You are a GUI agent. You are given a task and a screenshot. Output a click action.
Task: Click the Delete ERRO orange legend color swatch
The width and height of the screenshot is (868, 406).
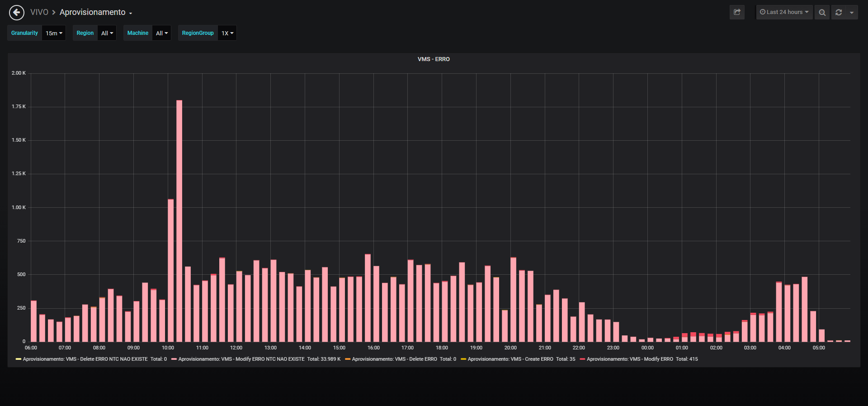348,359
